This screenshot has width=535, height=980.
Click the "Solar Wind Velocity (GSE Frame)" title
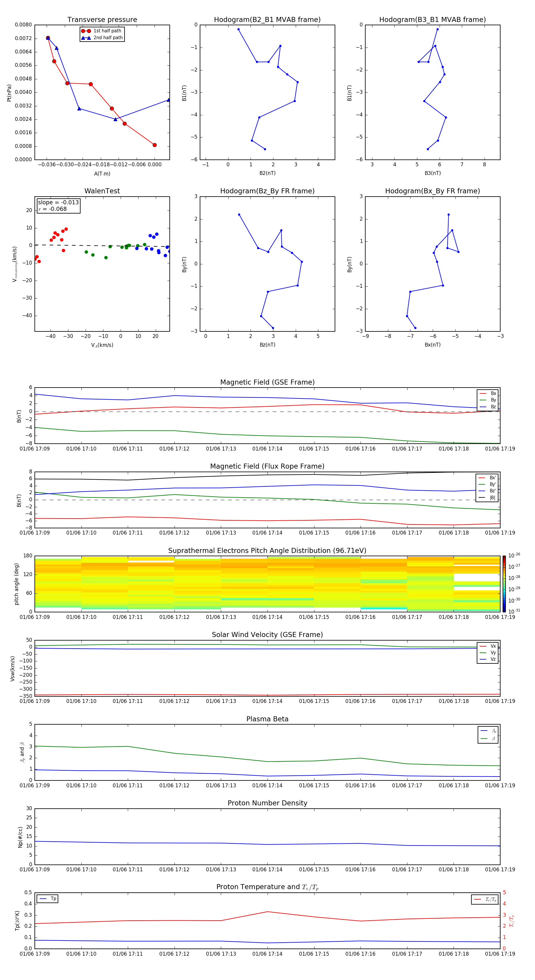click(267, 635)
